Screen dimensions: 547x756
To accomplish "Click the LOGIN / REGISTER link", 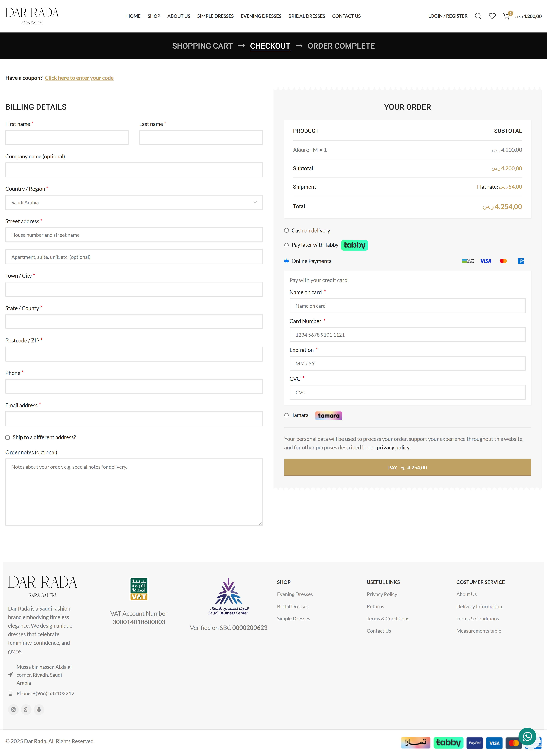I will click(x=448, y=16).
